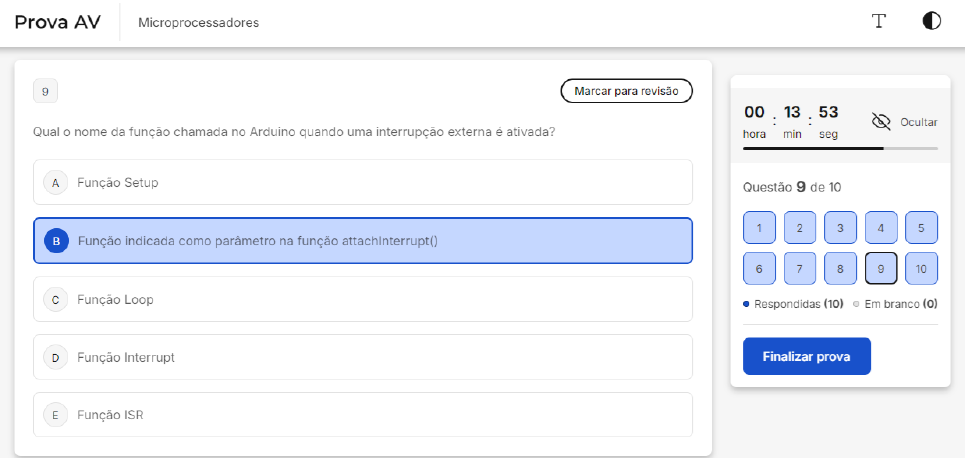
Task: Go to question 5
Action: click(x=921, y=228)
